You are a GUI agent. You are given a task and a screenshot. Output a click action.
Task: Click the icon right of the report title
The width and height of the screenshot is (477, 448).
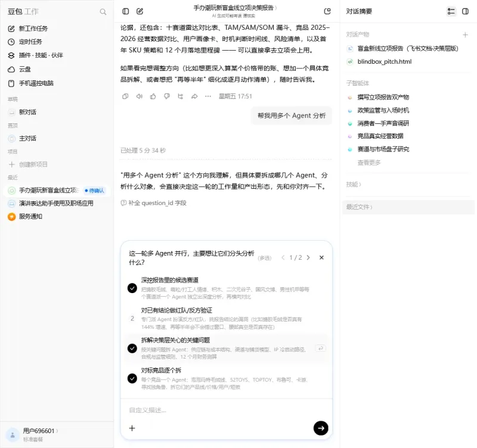click(327, 11)
